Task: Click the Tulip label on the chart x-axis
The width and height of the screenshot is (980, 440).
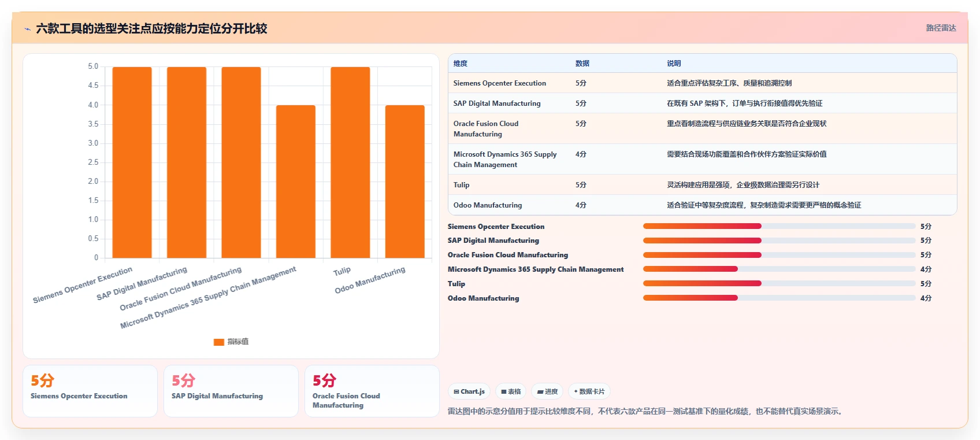Action: (x=342, y=271)
